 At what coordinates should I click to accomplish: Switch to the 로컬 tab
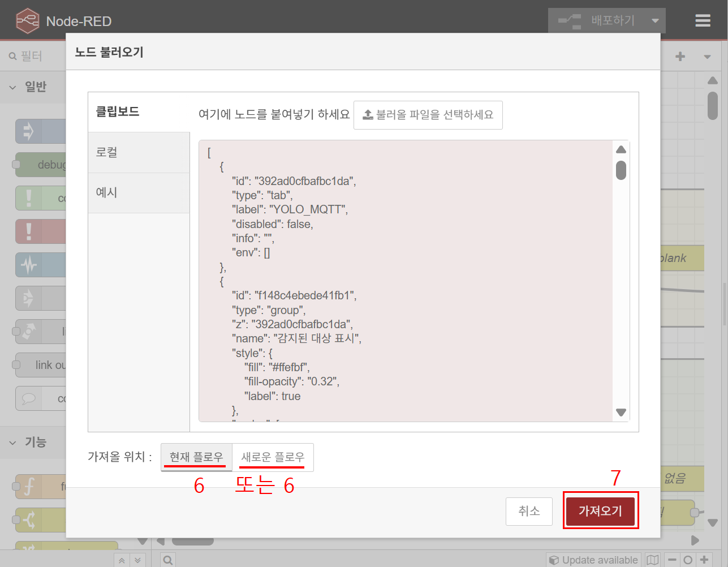[139, 152]
